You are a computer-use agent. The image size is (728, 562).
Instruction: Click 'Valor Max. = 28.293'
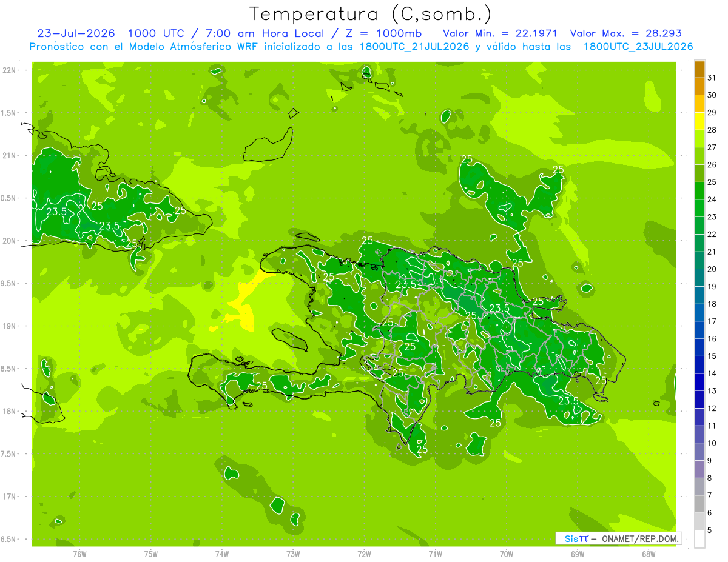626,33
